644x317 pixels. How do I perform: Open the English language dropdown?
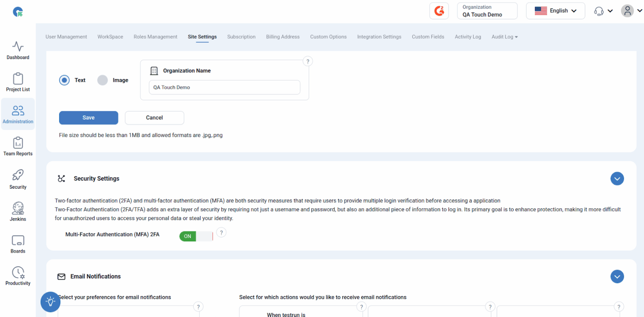point(555,11)
